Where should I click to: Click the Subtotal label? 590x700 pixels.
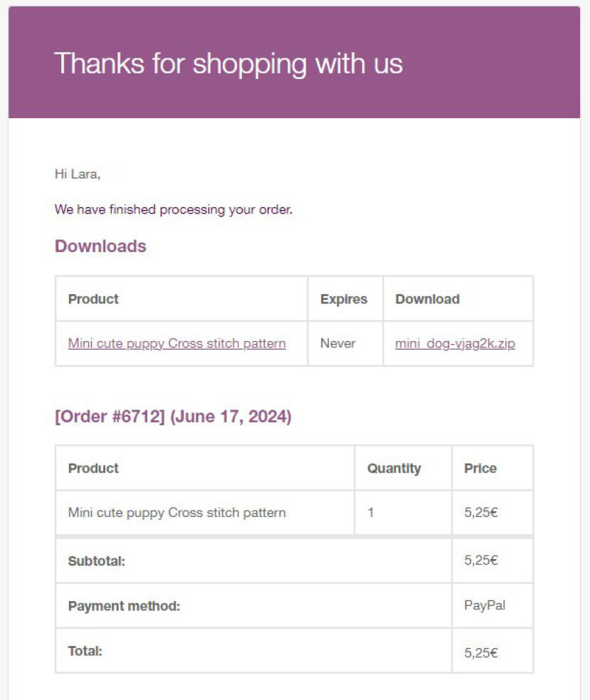[x=96, y=561]
